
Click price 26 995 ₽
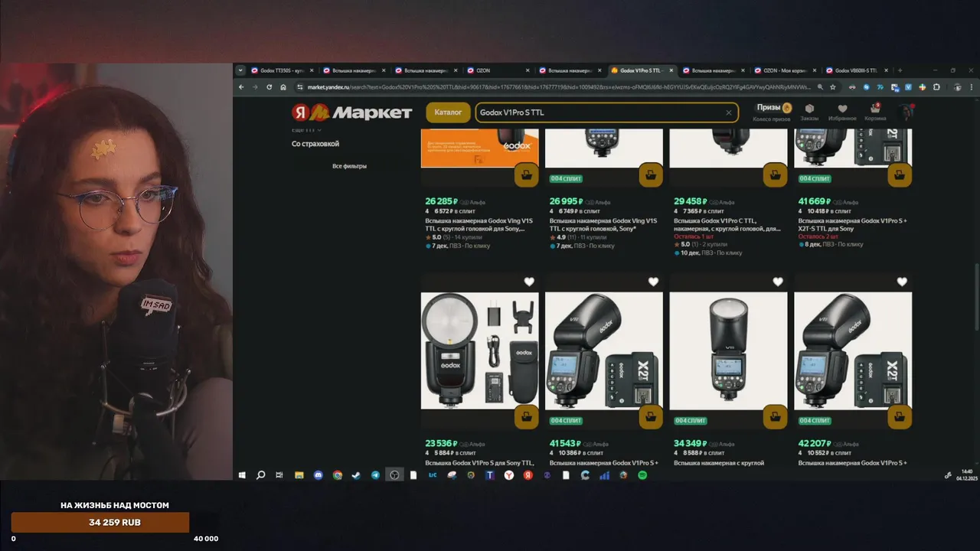[567, 201]
